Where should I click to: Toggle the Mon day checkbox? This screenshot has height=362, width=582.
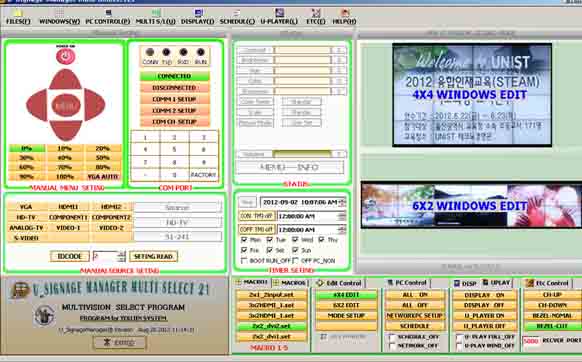point(244,239)
